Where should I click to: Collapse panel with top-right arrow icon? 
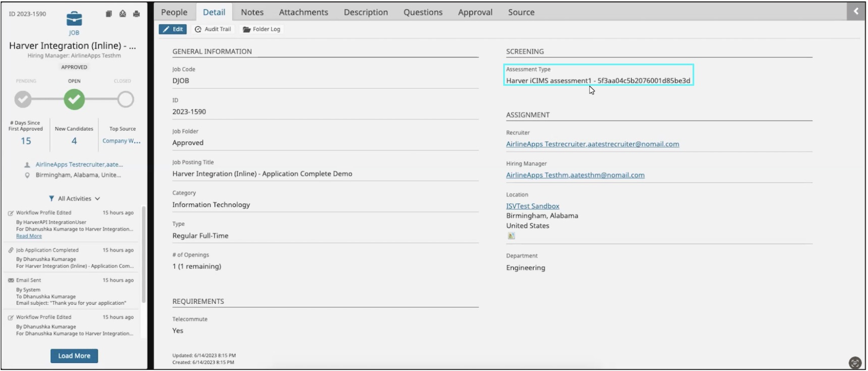(x=856, y=11)
